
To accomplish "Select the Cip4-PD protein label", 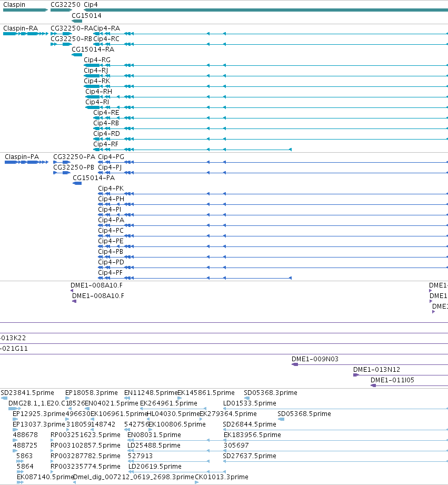I will (111, 262).
